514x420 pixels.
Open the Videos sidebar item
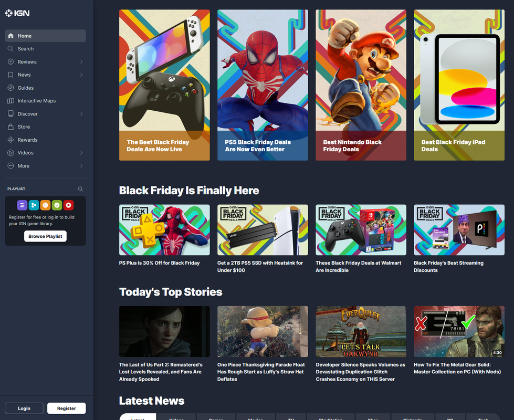point(45,153)
